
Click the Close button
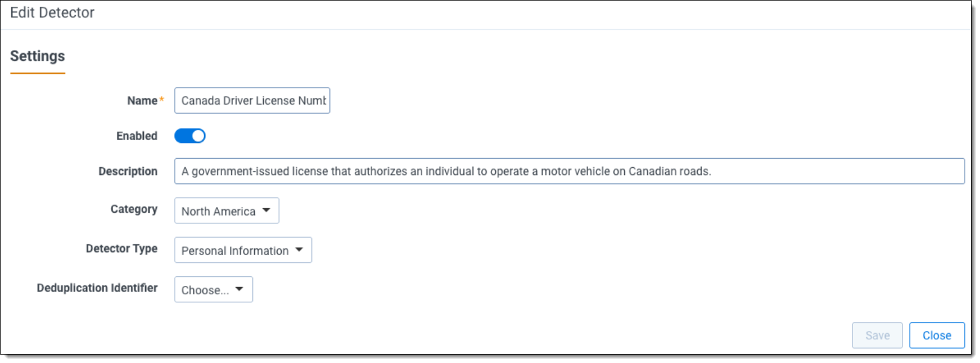tap(937, 335)
